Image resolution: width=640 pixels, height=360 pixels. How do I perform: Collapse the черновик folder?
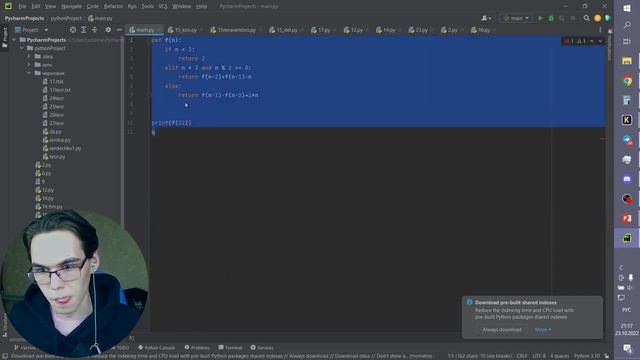(x=29, y=73)
